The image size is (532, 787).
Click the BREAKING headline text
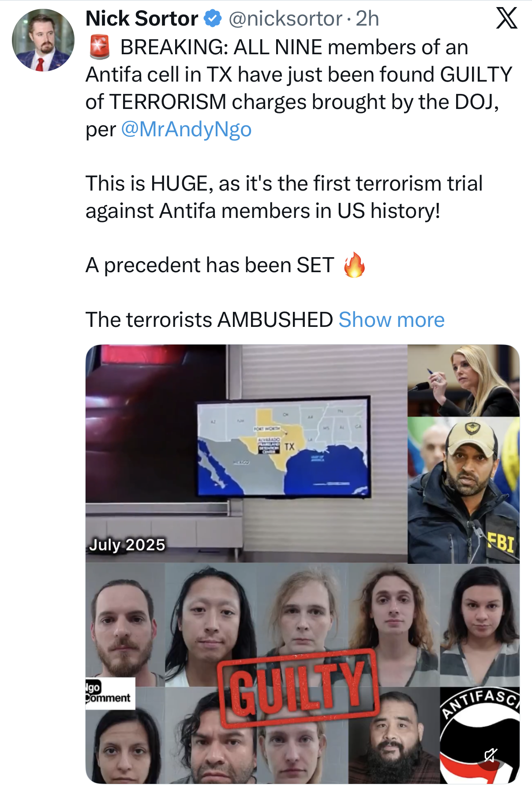pos(294,47)
